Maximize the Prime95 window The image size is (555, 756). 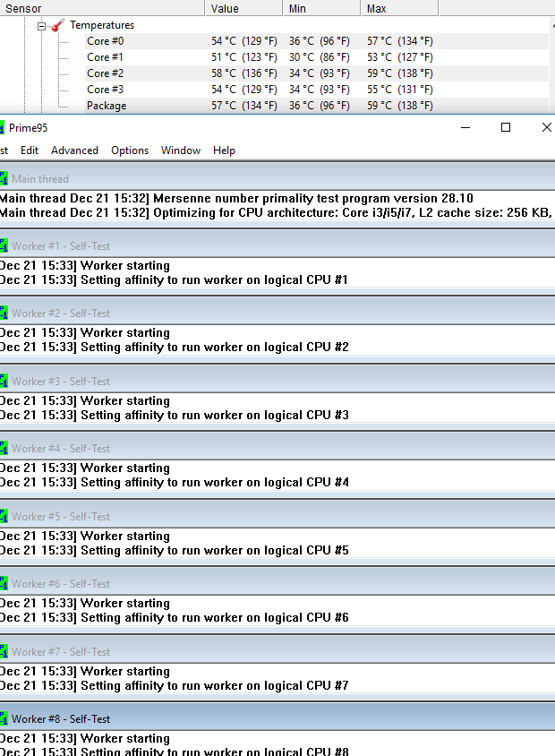point(506,128)
